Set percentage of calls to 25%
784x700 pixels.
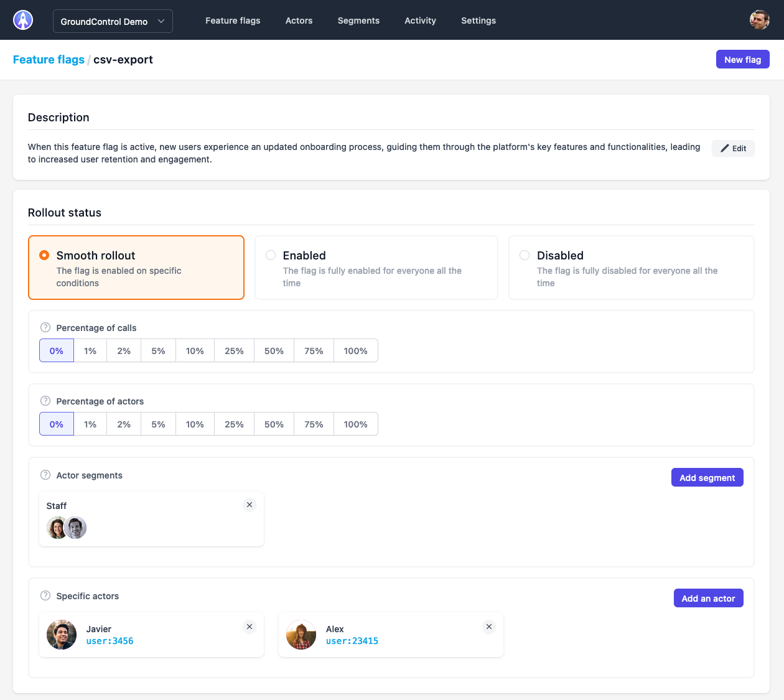tap(234, 350)
